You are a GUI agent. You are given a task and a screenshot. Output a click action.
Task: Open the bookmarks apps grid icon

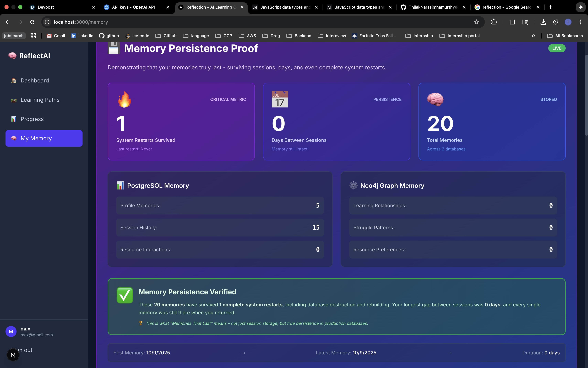pyautogui.click(x=33, y=36)
